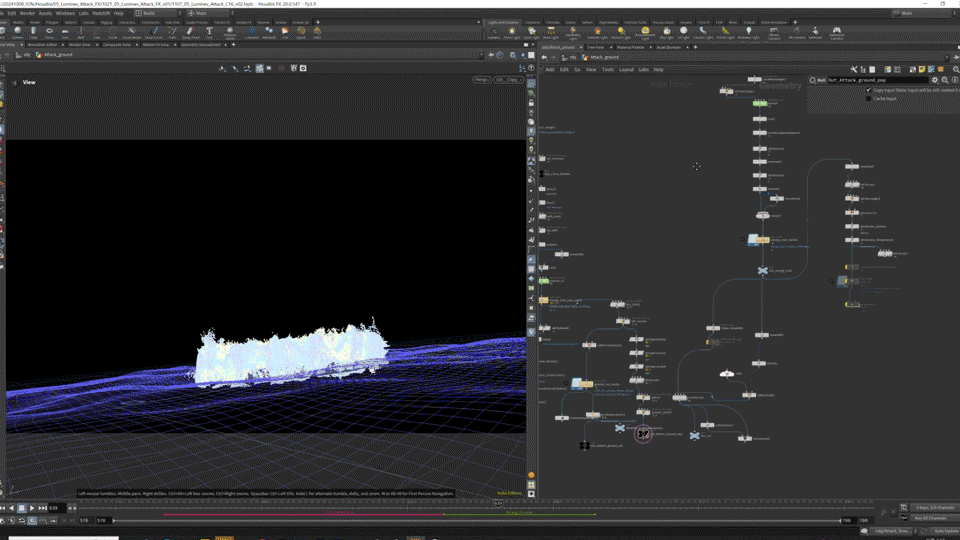Select the Gamepad Camera shelf tool

point(836,32)
